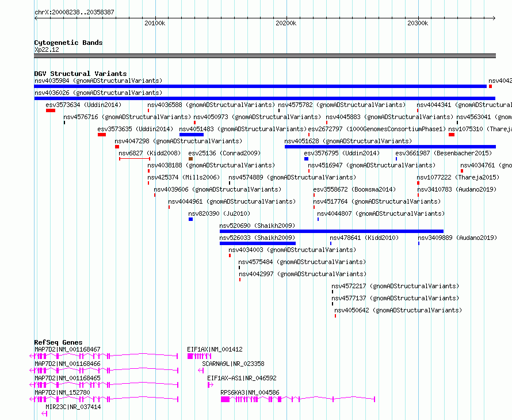
Task: Open nsv4036588 variant label
Action: pos(211,105)
